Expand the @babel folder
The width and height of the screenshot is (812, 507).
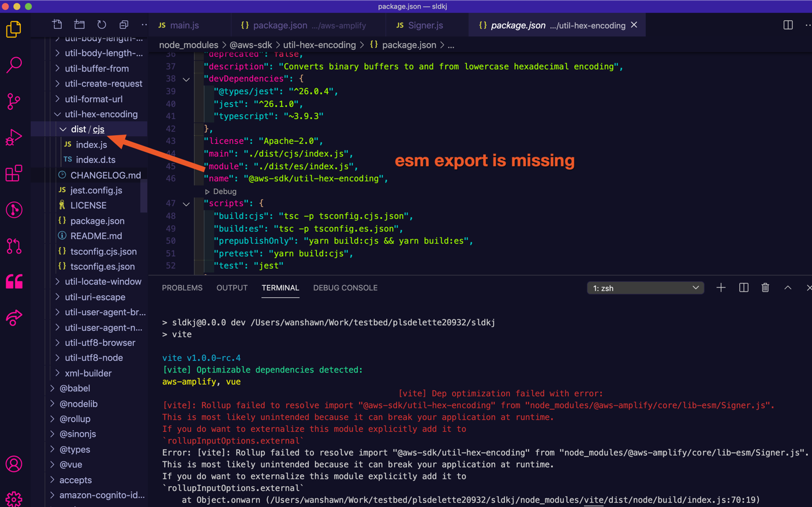[x=89, y=388]
